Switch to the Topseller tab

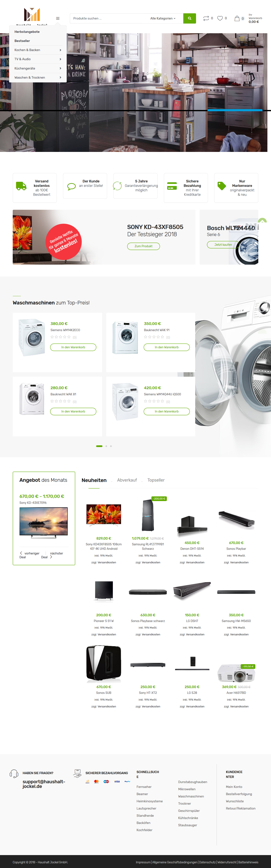[x=156, y=480]
